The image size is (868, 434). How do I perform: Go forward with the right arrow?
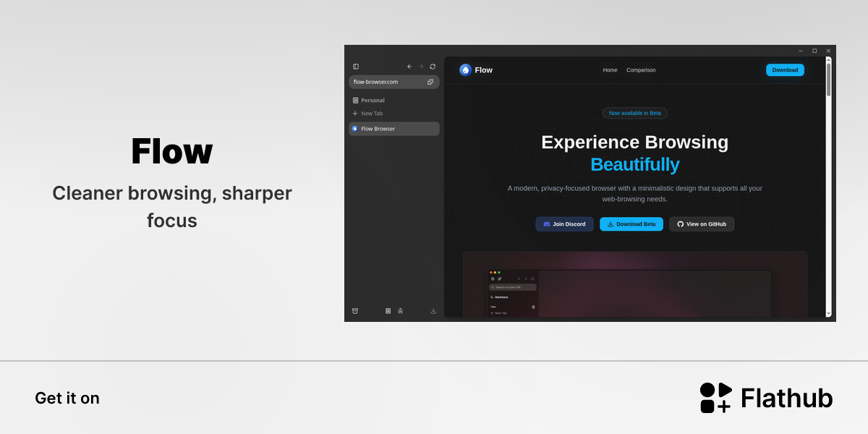click(421, 67)
